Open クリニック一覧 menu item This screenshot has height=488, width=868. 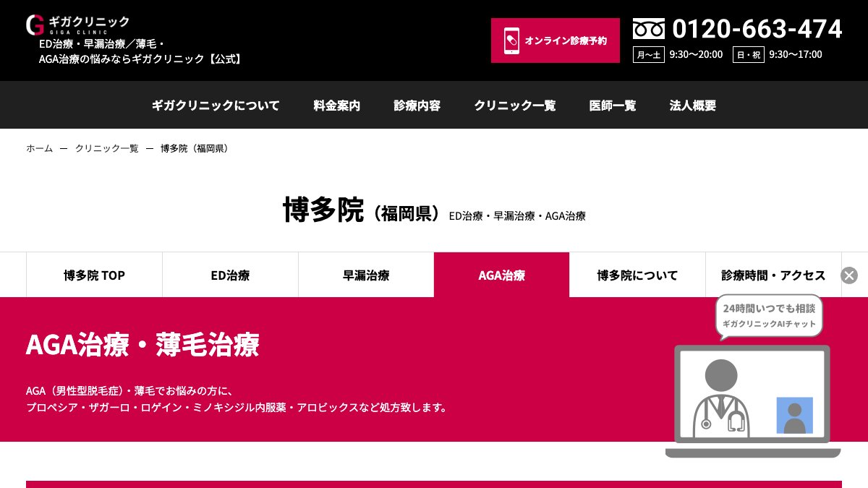[515, 105]
